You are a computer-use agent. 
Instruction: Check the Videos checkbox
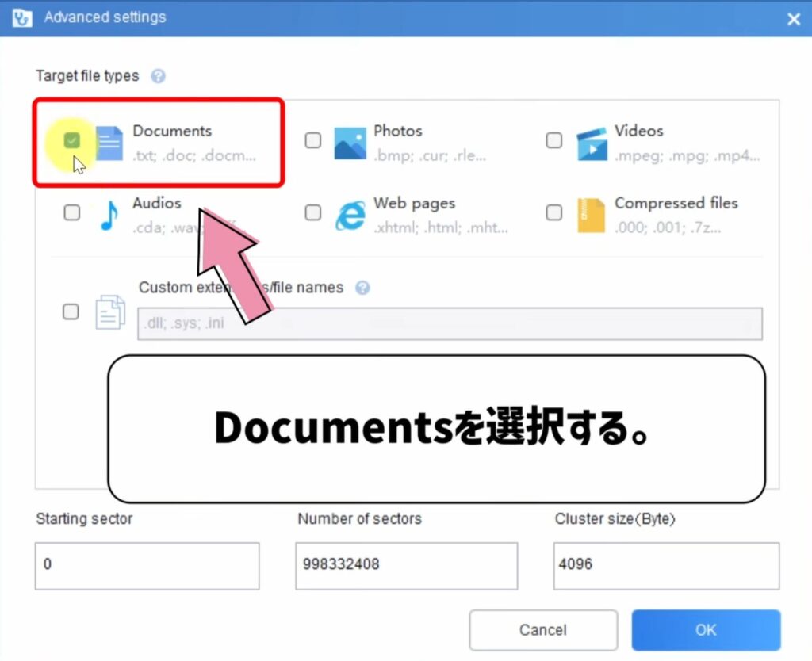553,139
